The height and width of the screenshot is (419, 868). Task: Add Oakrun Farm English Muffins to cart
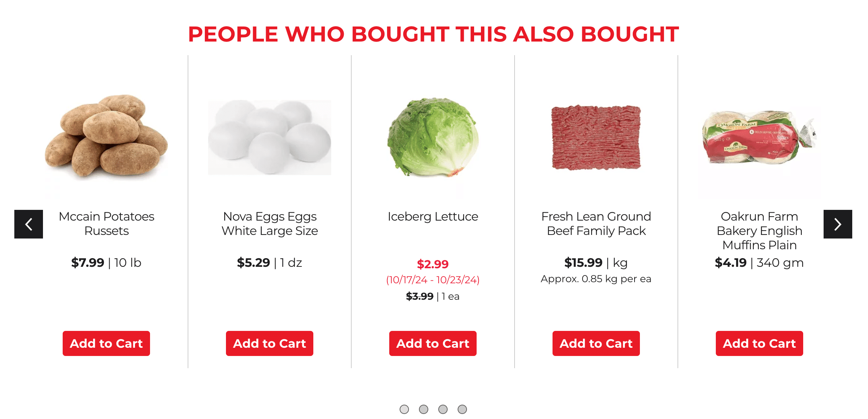coord(759,343)
